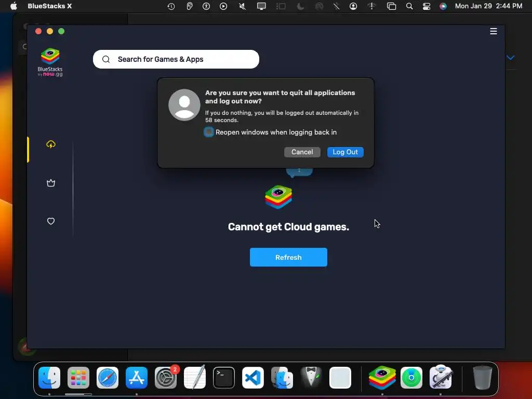Image resolution: width=532 pixels, height=399 pixels.
Task: Open Migration Assistant from the Dock
Action: click(282, 378)
